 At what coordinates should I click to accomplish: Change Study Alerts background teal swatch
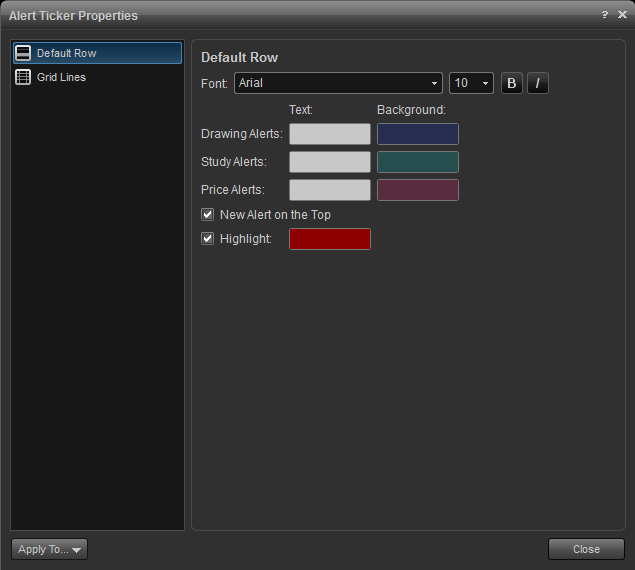pos(418,162)
